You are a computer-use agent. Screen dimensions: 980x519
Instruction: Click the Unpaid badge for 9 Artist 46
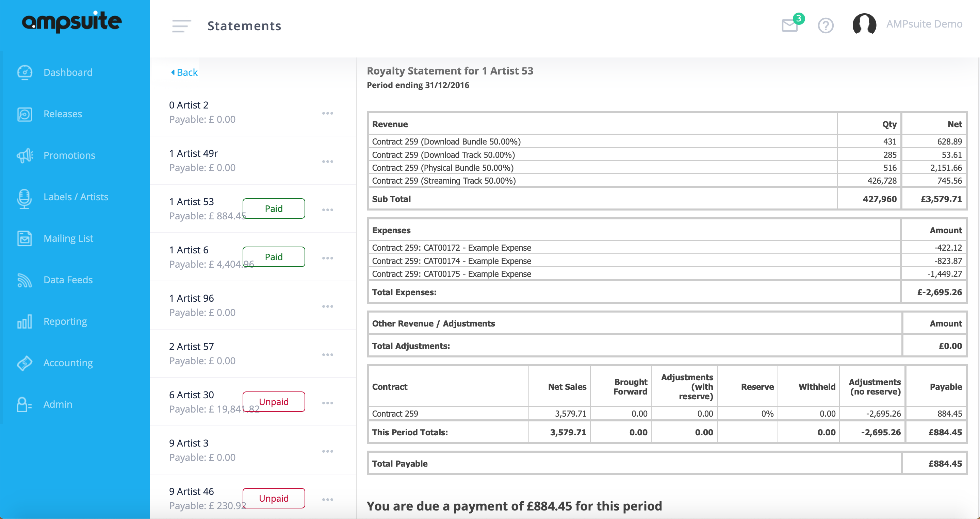(x=274, y=498)
